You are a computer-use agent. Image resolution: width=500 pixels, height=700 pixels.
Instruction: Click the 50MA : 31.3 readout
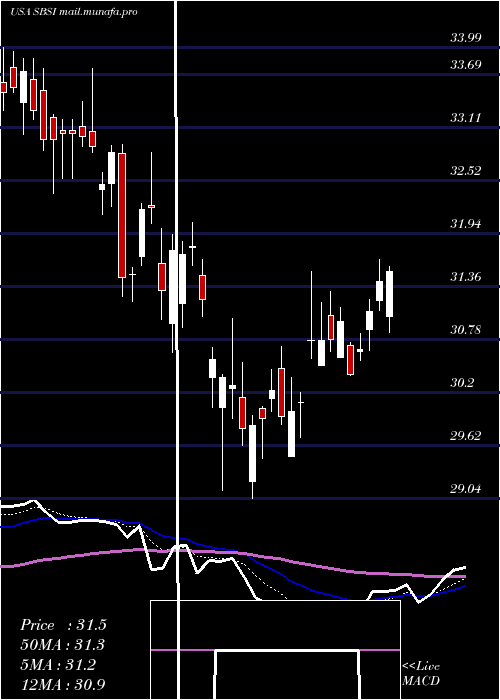[63, 645]
